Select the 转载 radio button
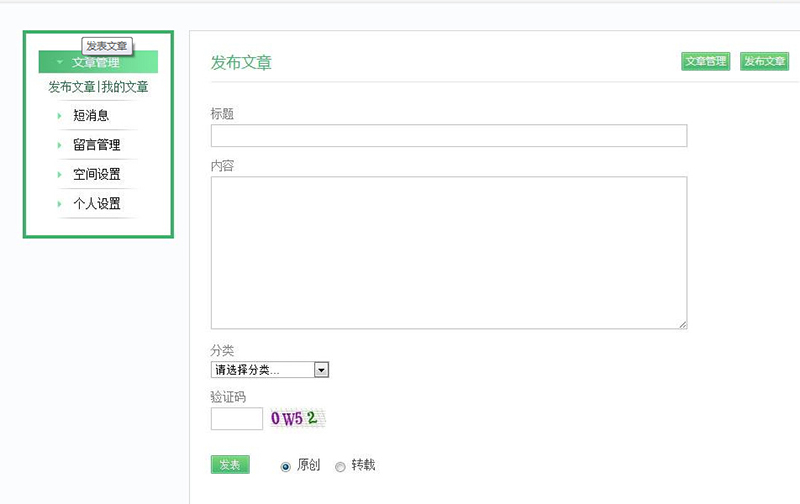The image size is (800, 504). [340, 467]
